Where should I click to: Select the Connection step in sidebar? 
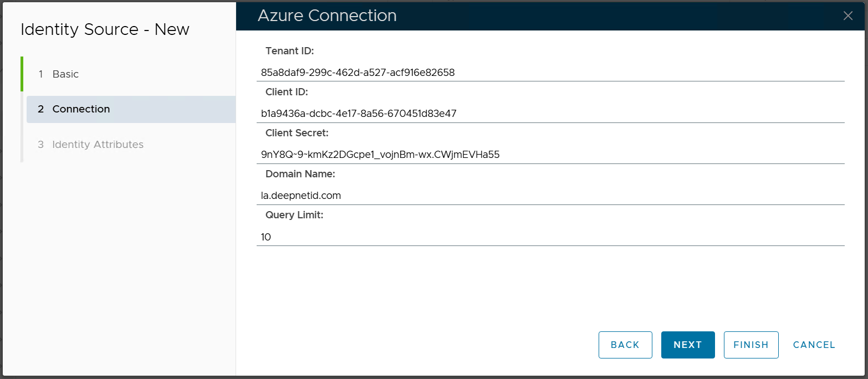pyautogui.click(x=81, y=109)
